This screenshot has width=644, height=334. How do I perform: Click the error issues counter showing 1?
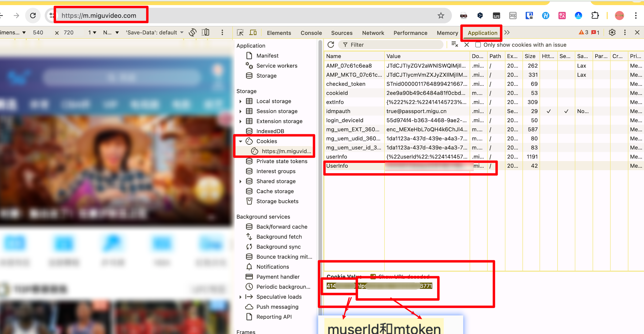coord(595,32)
